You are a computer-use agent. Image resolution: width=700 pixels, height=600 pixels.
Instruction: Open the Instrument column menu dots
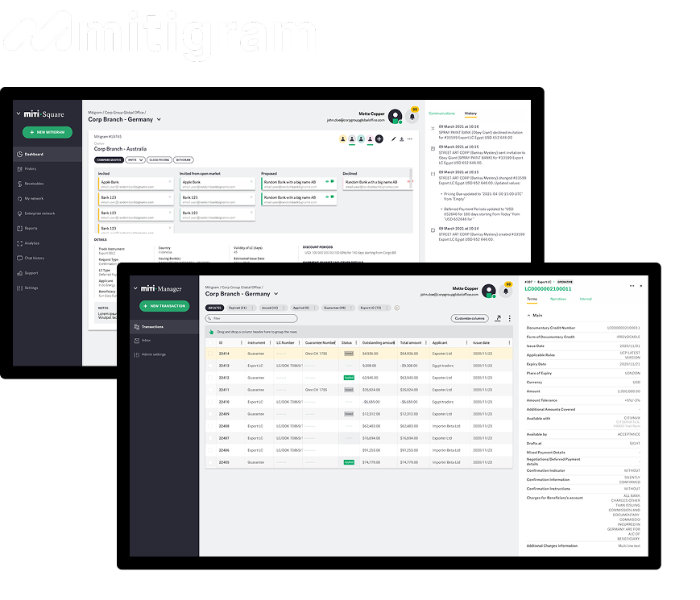pyautogui.click(x=270, y=343)
